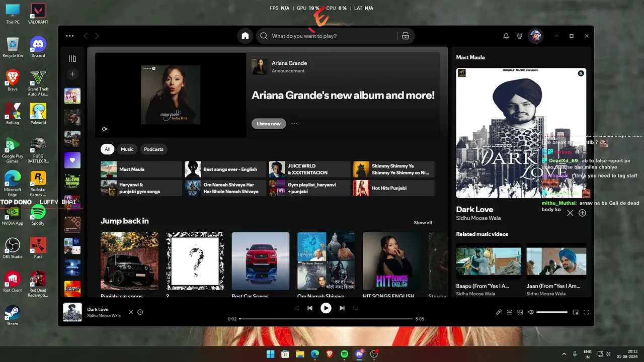The height and width of the screenshot is (362, 644).
Task: Open the Rust desktop shortcut
Action: [x=38, y=248]
